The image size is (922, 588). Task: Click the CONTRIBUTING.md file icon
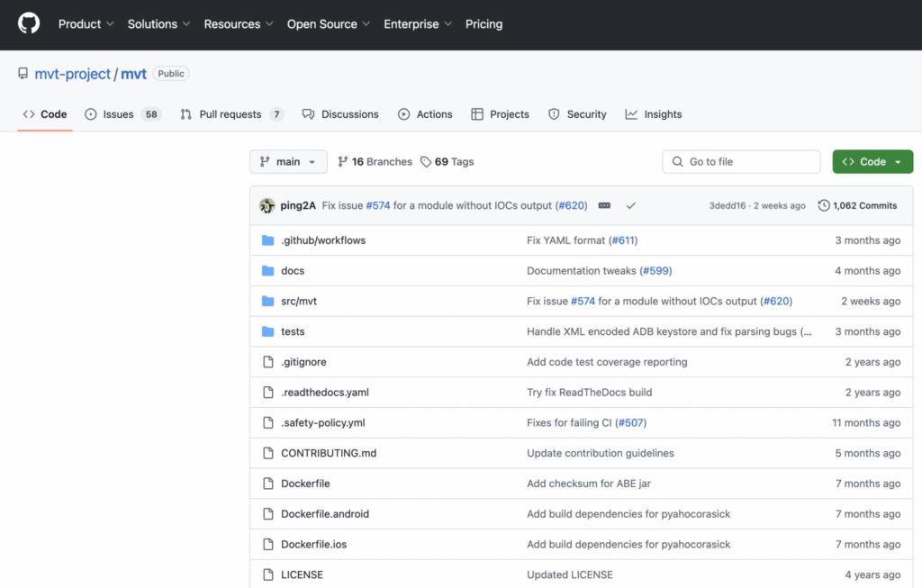pyautogui.click(x=268, y=453)
